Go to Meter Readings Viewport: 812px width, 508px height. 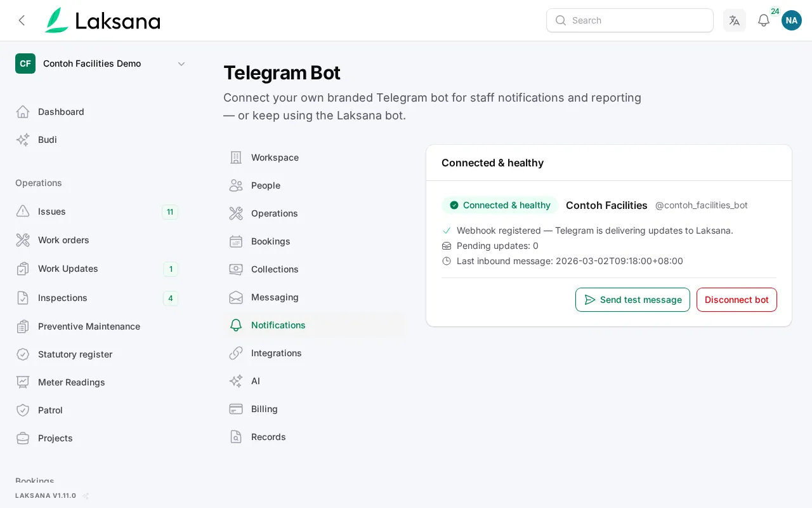[101, 382]
